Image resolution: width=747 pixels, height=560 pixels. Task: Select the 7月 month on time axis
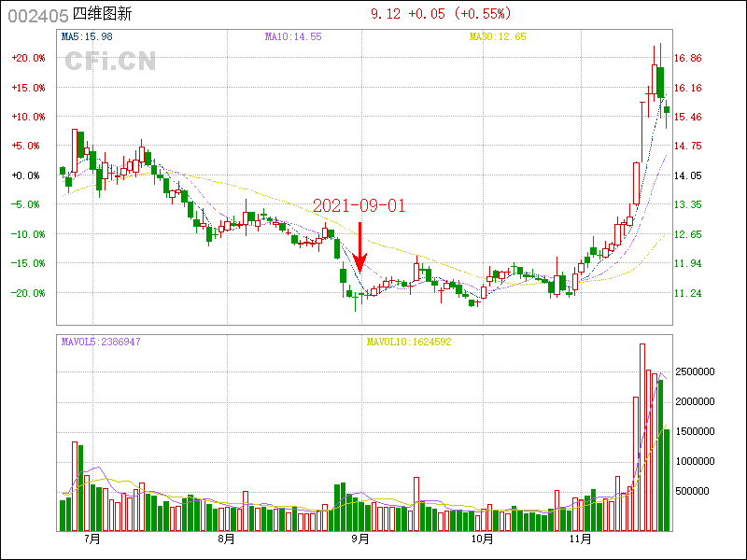pos(92,539)
